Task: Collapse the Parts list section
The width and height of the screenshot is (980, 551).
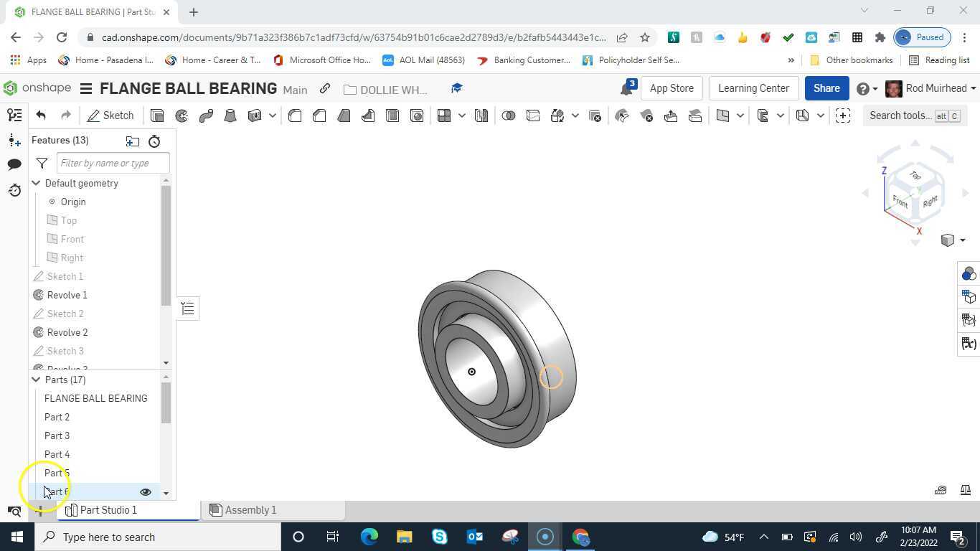Action: tap(35, 380)
